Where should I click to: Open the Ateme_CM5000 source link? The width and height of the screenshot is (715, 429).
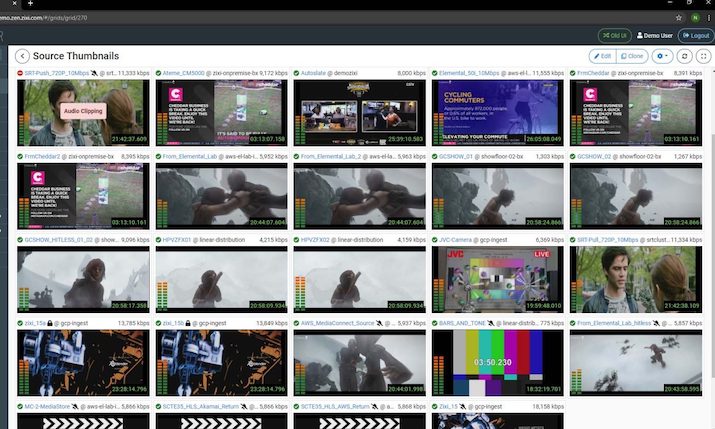coord(183,73)
